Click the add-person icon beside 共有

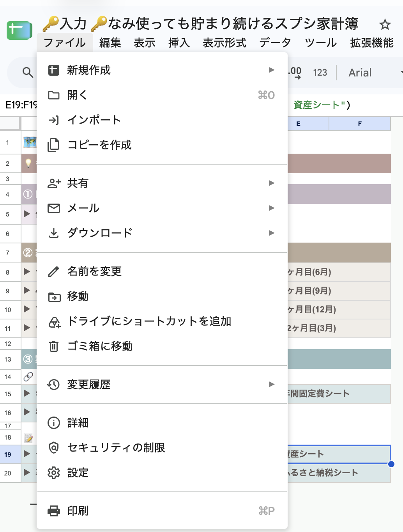[x=54, y=183]
